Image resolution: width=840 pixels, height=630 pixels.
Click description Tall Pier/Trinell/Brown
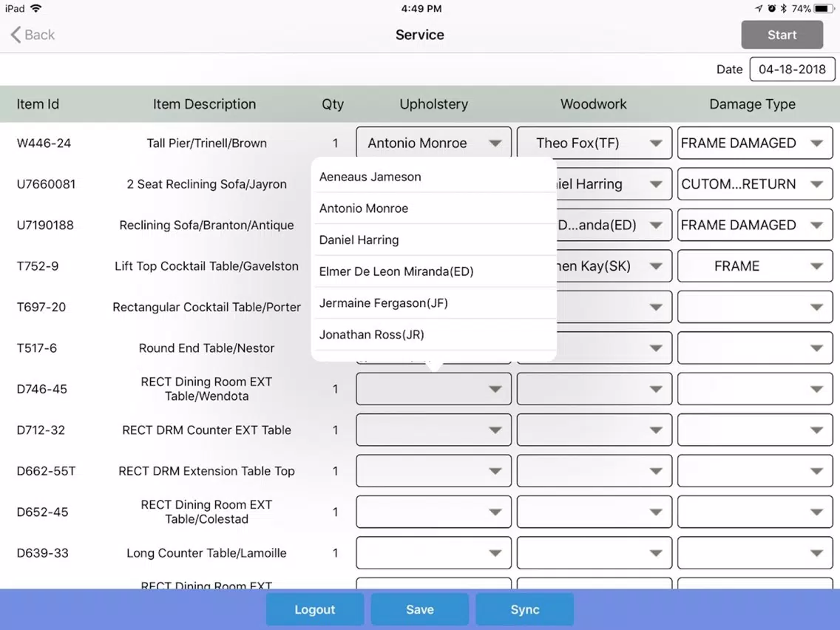tap(207, 143)
